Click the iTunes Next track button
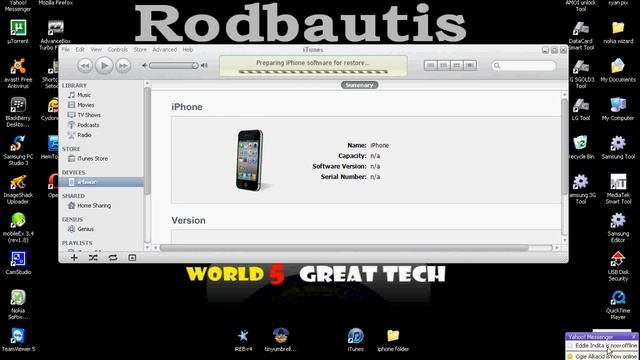Image resolution: width=640 pixels, height=360 pixels. pos(123,66)
